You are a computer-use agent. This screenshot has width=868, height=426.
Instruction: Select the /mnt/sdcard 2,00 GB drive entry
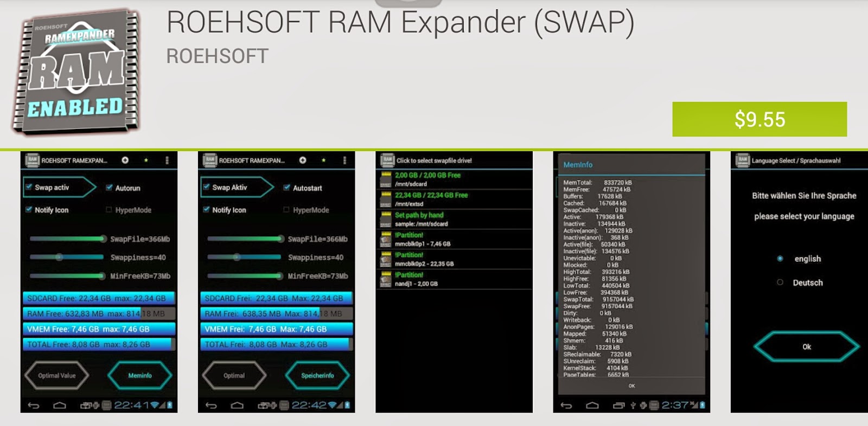click(x=455, y=179)
